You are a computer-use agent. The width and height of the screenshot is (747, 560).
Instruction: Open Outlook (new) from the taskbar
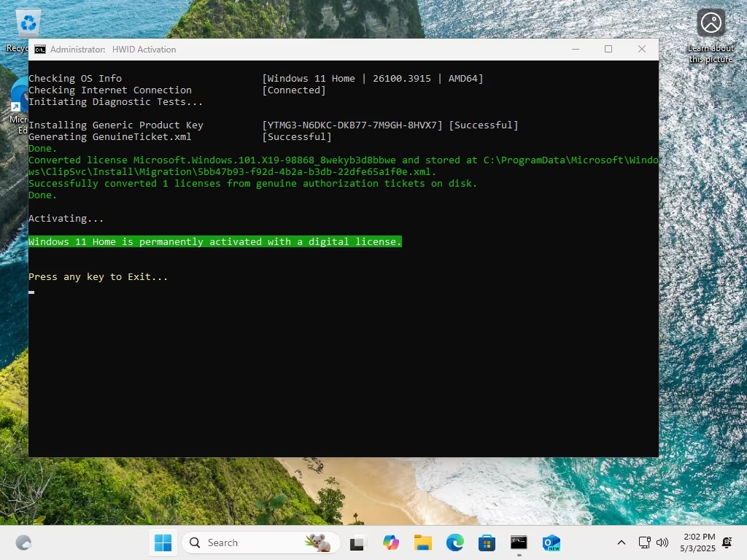click(551, 542)
